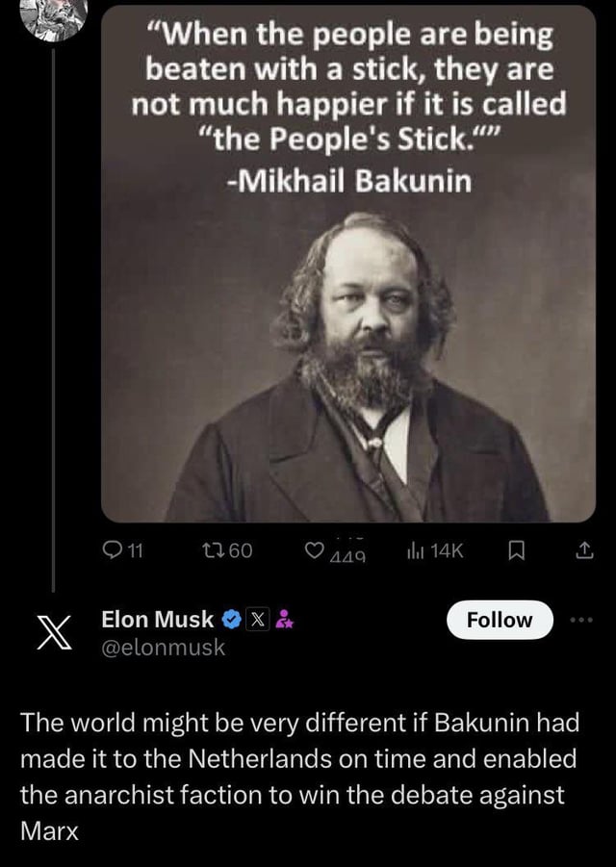Click the 14K view count
Viewport: 616px width, 867px height.
pos(447,550)
